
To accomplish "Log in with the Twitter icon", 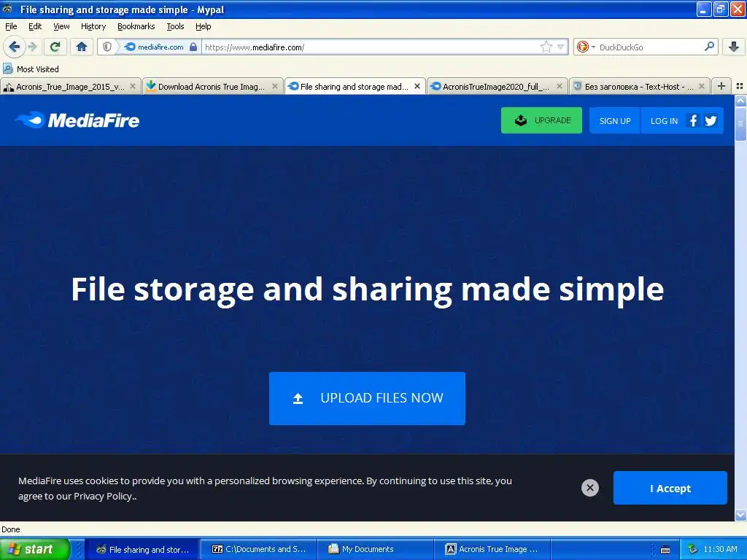I will pyautogui.click(x=711, y=121).
